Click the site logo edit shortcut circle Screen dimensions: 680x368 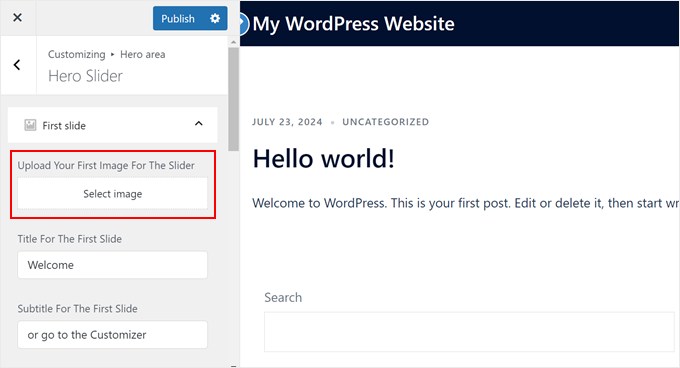244,24
